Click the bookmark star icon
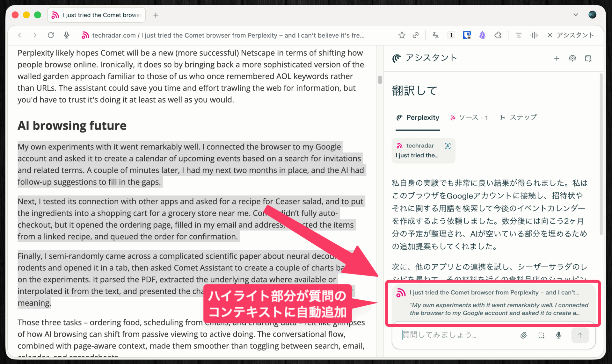 point(402,35)
